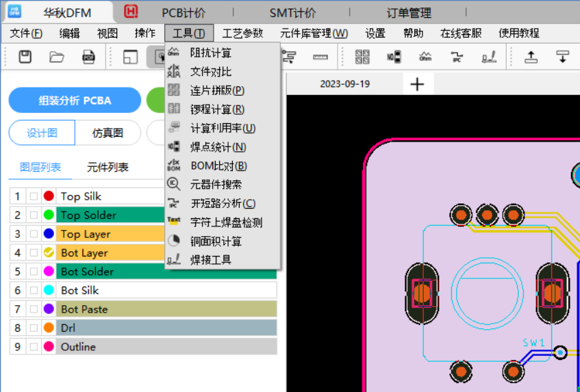
Task: Click the panelization grid toolbar icon
Action: [362, 57]
